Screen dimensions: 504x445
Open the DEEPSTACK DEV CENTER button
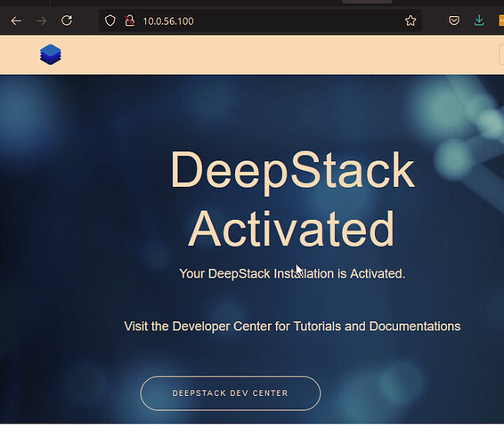pos(231,393)
